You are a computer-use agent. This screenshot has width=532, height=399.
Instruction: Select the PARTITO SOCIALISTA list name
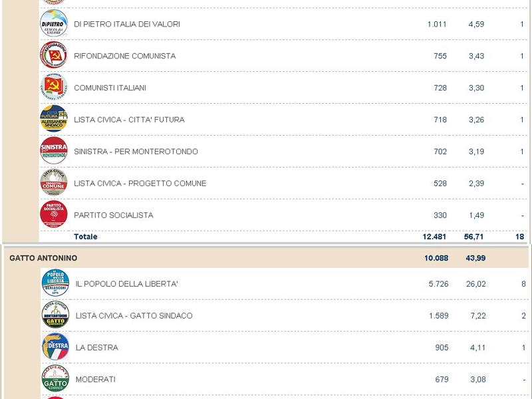114,215
